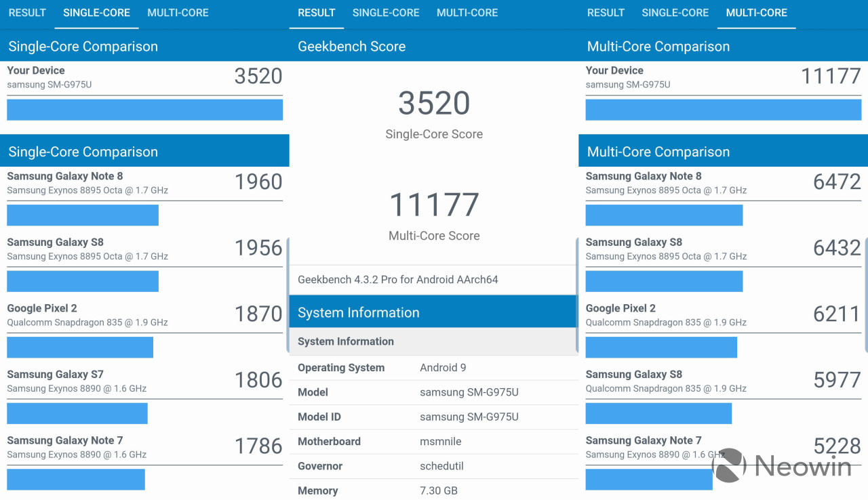Click Samsung Galaxy S8 entry scoring 1956

point(144,263)
